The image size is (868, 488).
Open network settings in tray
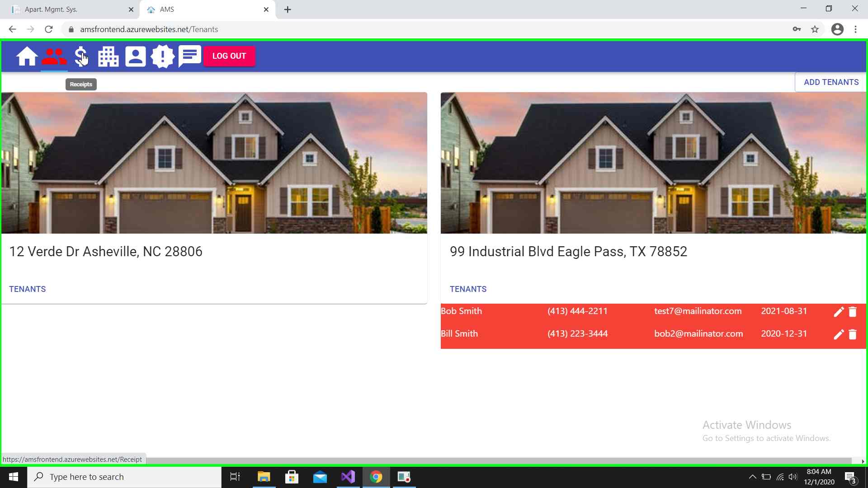click(x=780, y=477)
